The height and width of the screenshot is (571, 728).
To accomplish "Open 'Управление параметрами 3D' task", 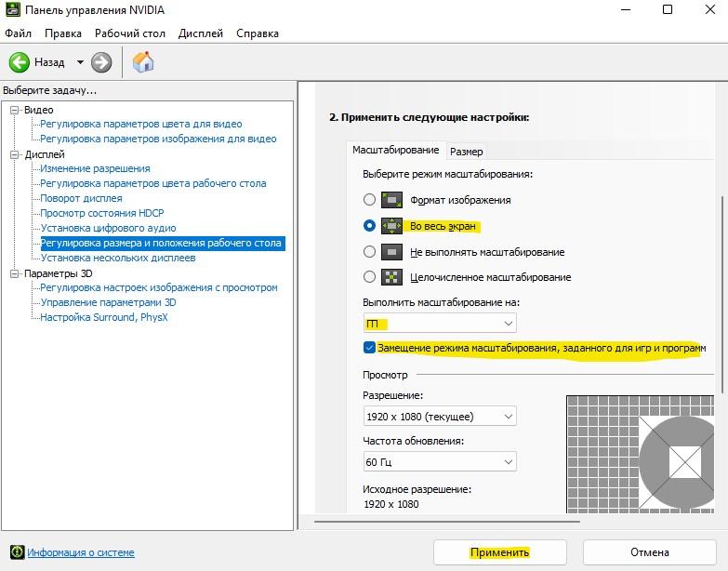I will pos(108,302).
